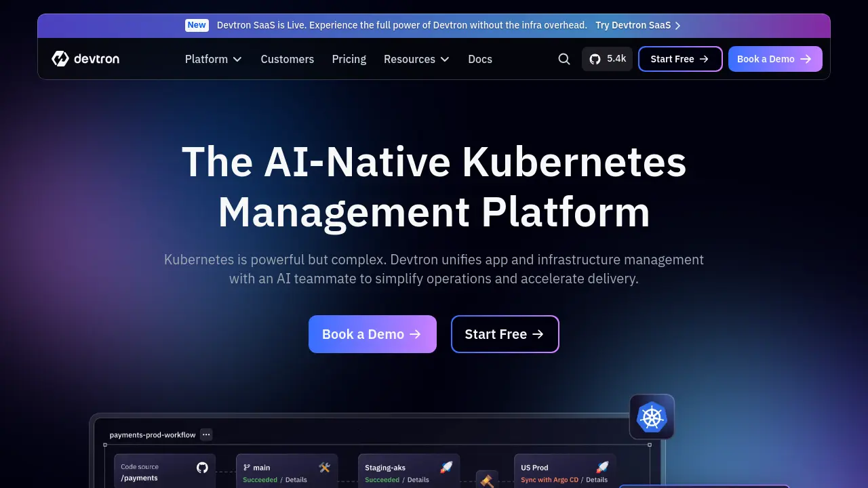Image resolution: width=868 pixels, height=488 pixels.
Task: Open Details on the main card
Action: point(296,480)
